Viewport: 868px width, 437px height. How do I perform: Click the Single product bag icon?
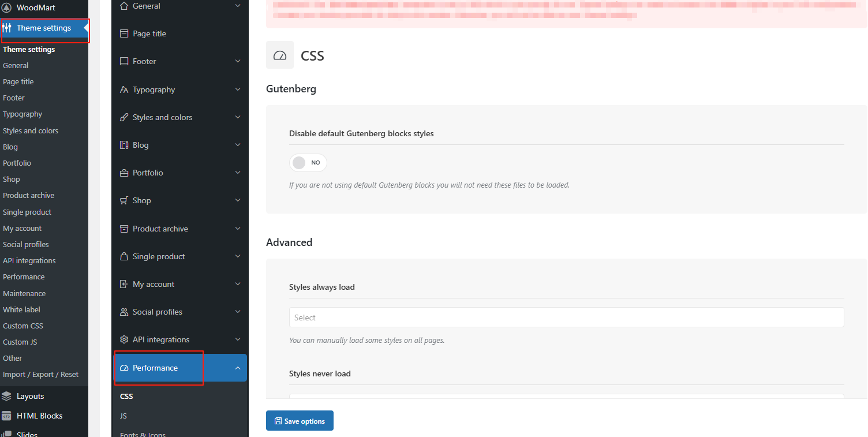124,256
